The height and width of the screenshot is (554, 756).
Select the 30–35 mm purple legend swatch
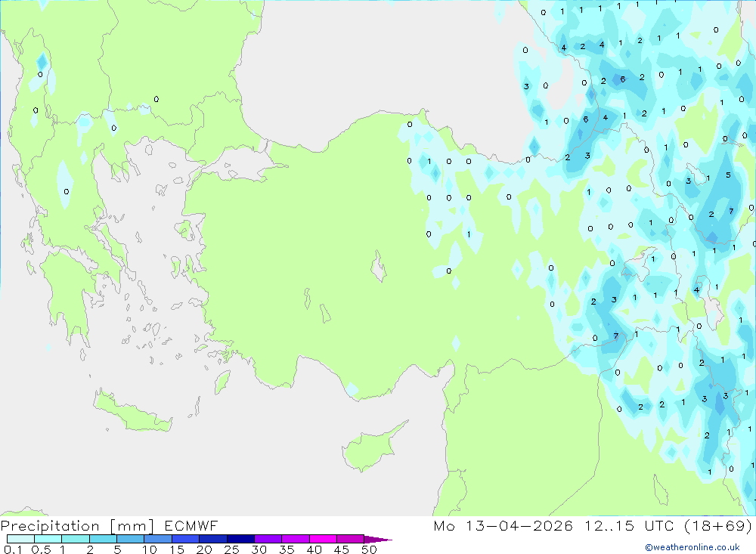pyautogui.click(x=268, y=539)
